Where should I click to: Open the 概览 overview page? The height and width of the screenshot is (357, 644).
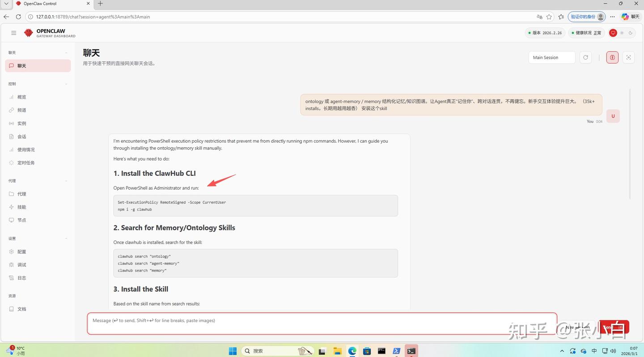38,97
